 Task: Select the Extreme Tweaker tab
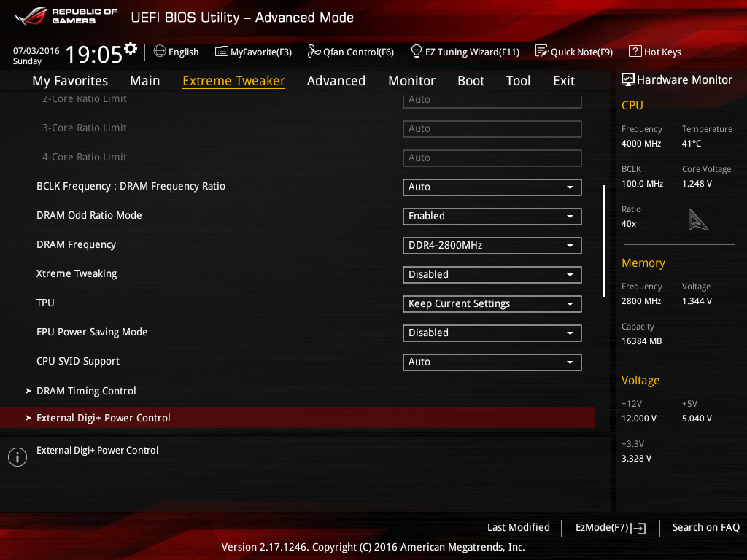(234, 81)
